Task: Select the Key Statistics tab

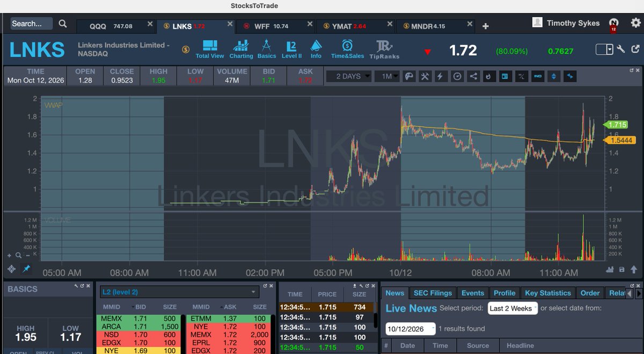Action: tap(548, 293)
